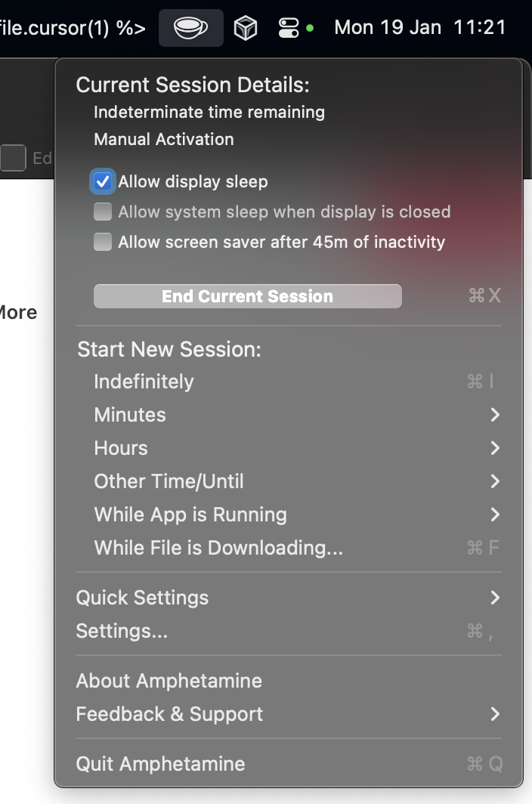Toggle Allow system sleep when display closed
This screenshot has height=804, width=532.
pos(103,212)
